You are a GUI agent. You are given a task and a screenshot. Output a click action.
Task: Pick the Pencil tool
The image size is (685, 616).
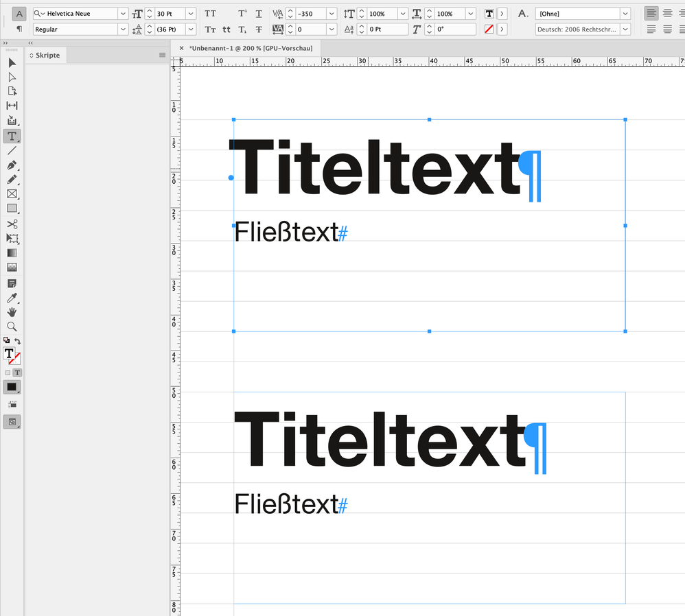pos(12,180)
